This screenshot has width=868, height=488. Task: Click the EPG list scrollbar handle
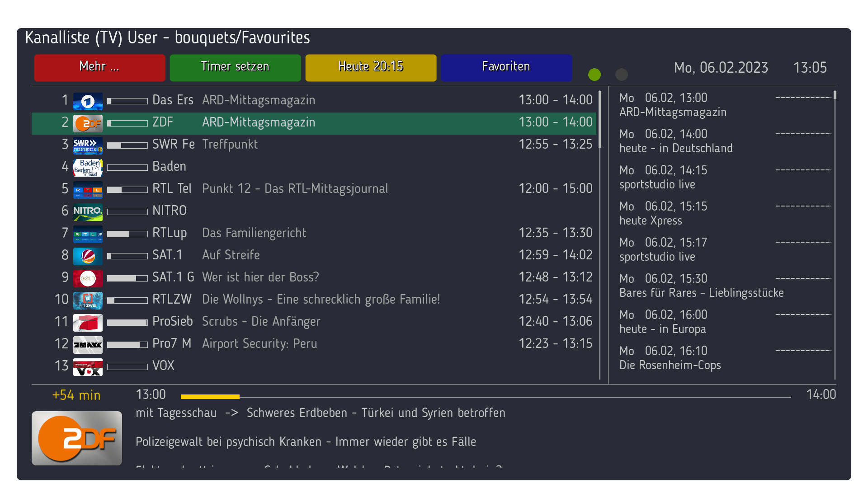(835, 95)
